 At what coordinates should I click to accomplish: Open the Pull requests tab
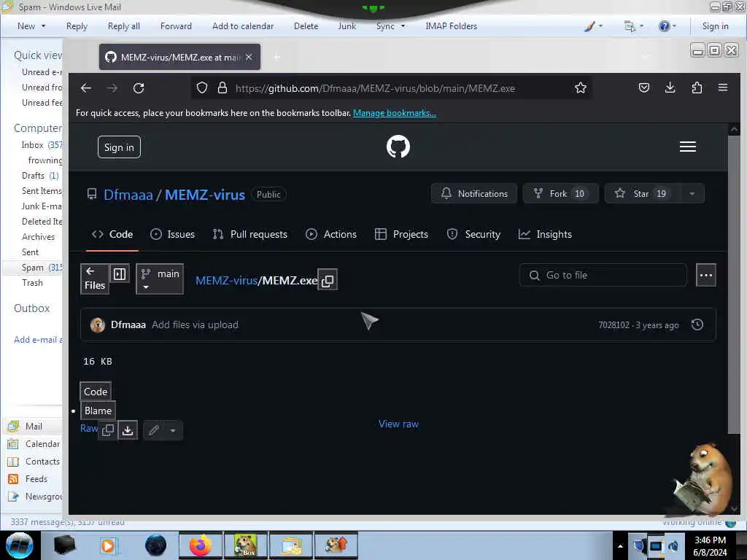pos(250,234)
